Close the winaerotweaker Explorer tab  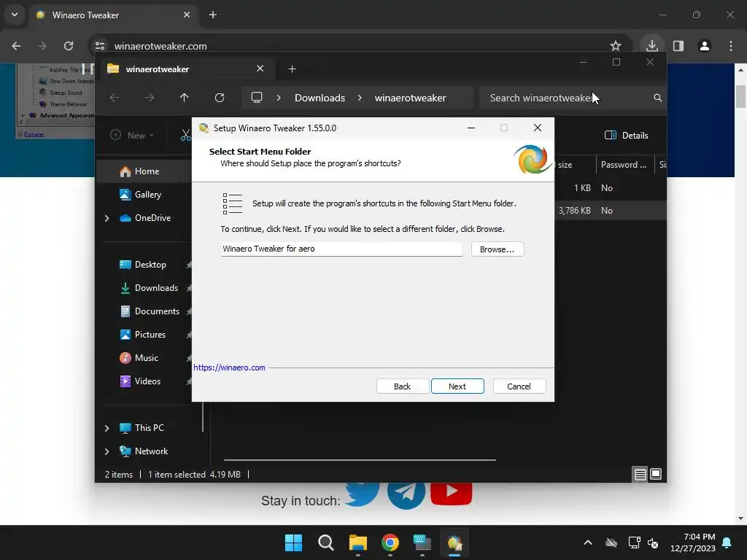tap(260, 69)
